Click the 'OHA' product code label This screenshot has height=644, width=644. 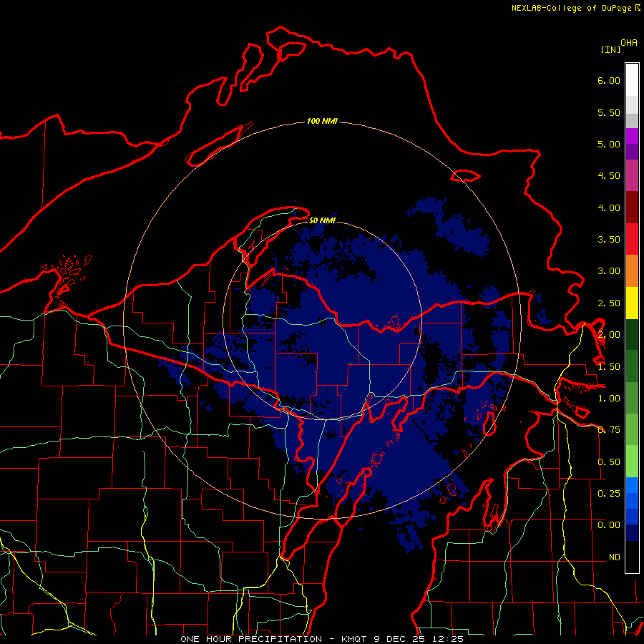coord(629,42)
